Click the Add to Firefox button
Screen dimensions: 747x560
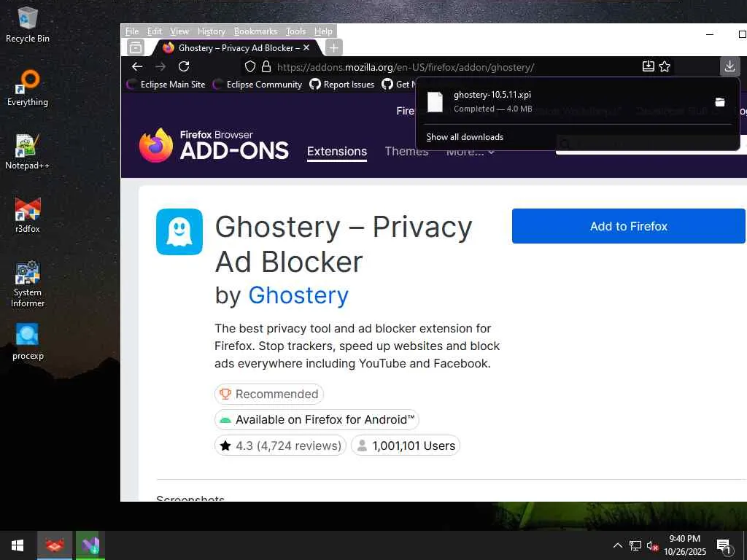pos(628,226)
